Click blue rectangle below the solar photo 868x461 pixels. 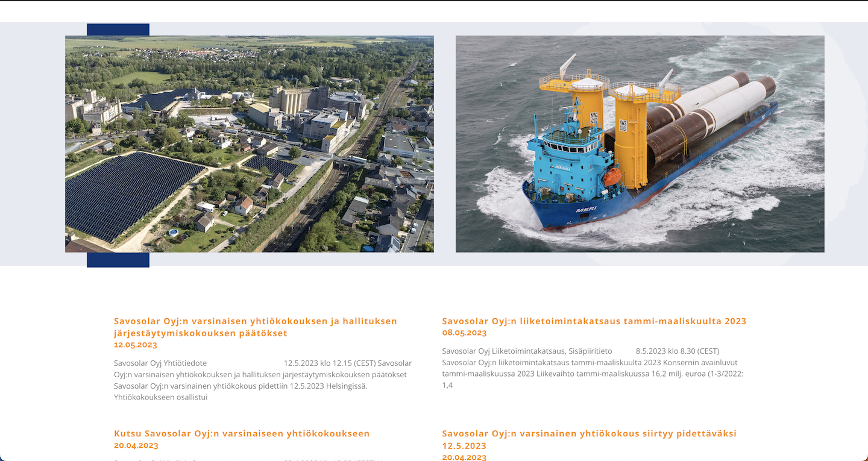(x=118, y=260)
